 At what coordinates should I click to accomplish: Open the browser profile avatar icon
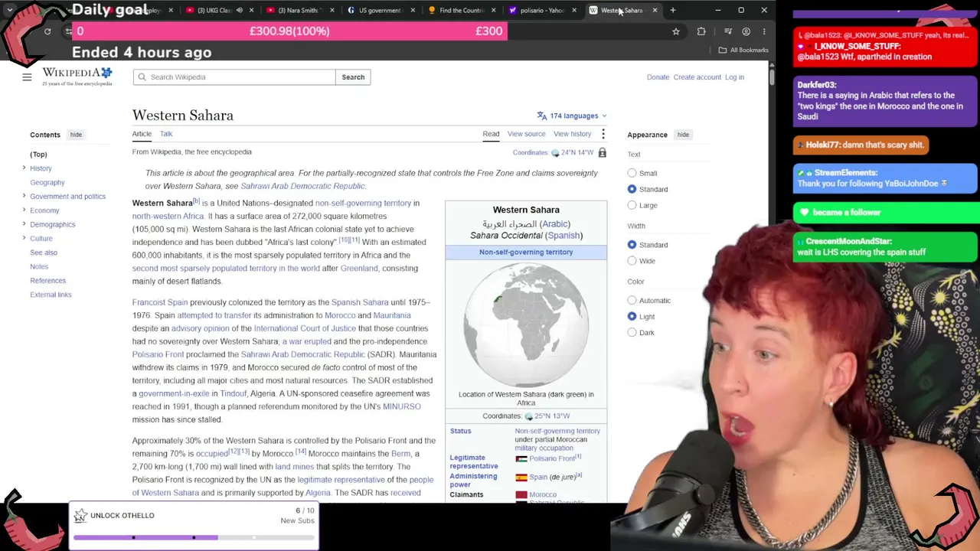pyautogui.click(x=746, y=31)
